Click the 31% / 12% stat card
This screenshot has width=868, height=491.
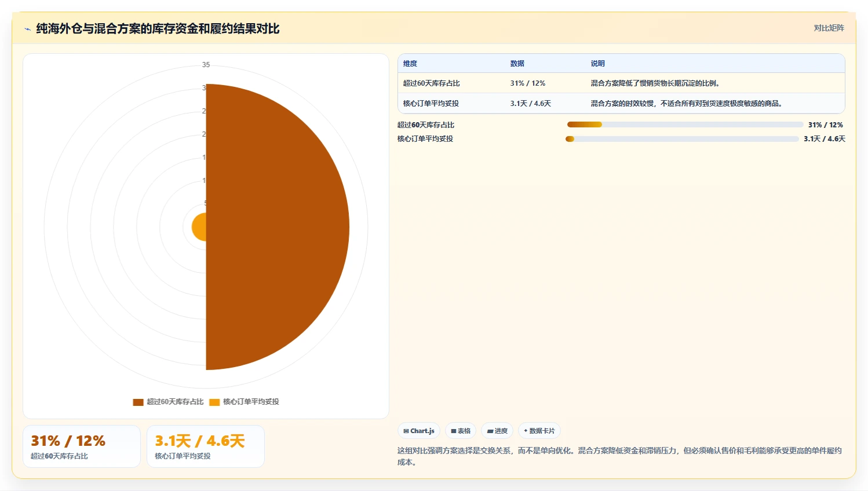click(x=82, y=446)
